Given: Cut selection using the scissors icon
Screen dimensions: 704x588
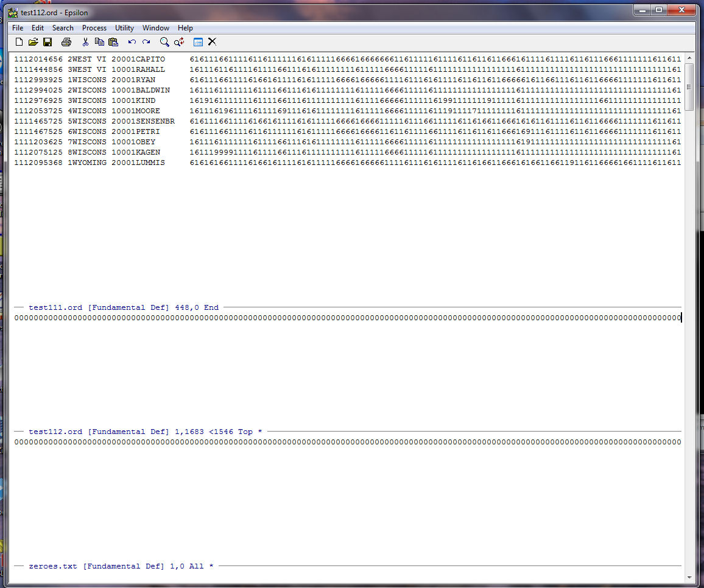Looking at the screenshot, I should [85, 42].
